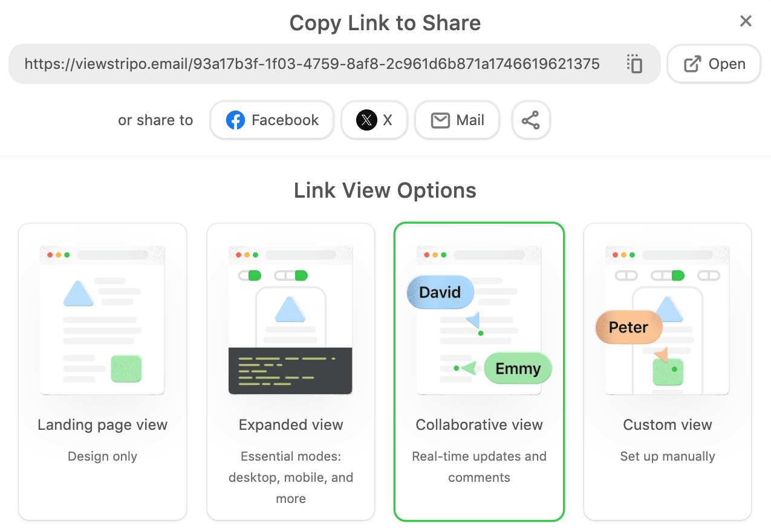Click the Open button

coord(714,63)
